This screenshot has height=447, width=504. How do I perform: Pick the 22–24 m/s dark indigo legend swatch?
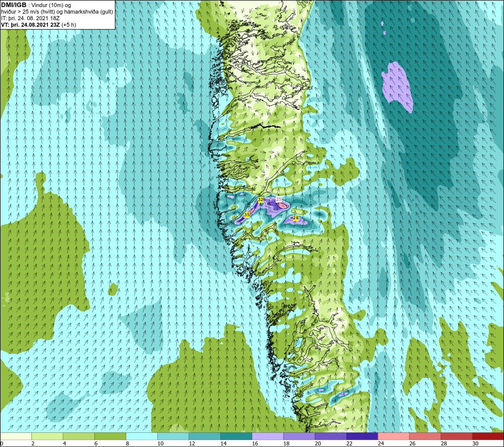(x=362, y=436)
